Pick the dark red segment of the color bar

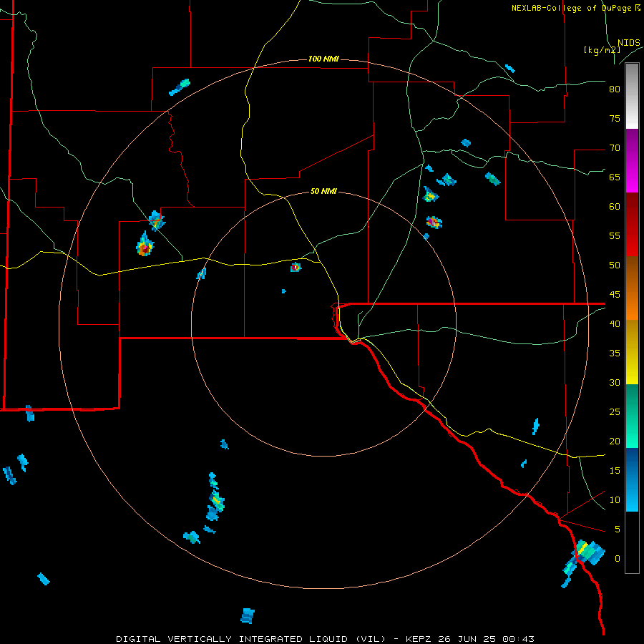click(x=632, y=224)
